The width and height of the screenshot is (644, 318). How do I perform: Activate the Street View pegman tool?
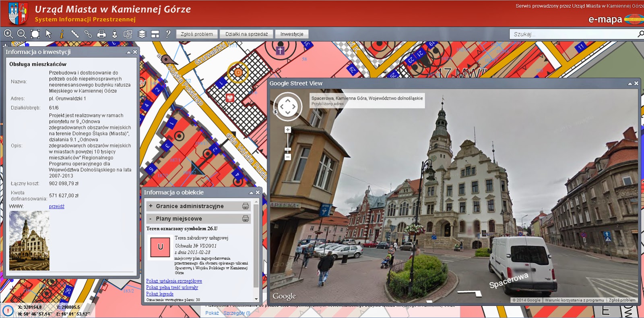115,34
